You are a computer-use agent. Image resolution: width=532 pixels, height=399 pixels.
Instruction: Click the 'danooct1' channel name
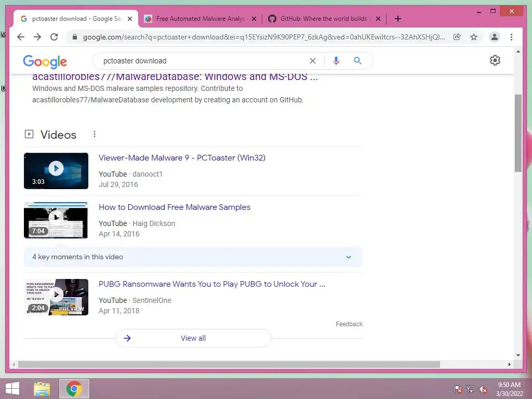(148, 174)
